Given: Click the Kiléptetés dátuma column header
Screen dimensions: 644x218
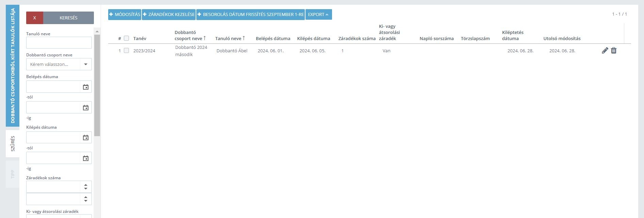Looking at the screenshot, I should click(513, 35).
